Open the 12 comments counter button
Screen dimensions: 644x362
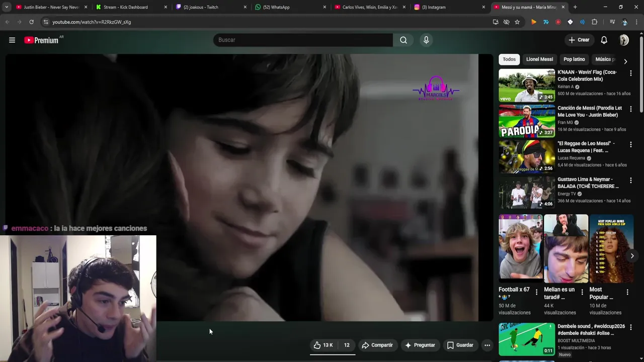tap(347, 345)
